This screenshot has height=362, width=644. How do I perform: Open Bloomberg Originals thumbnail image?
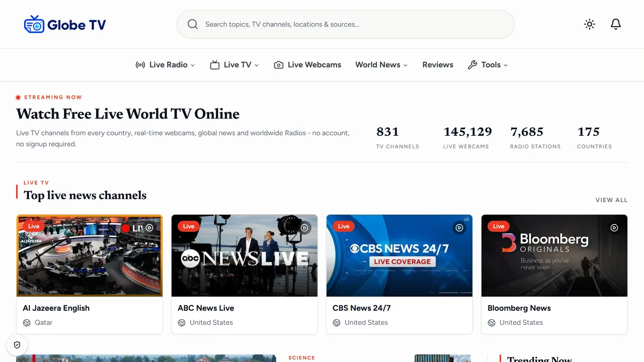[554, 256]
